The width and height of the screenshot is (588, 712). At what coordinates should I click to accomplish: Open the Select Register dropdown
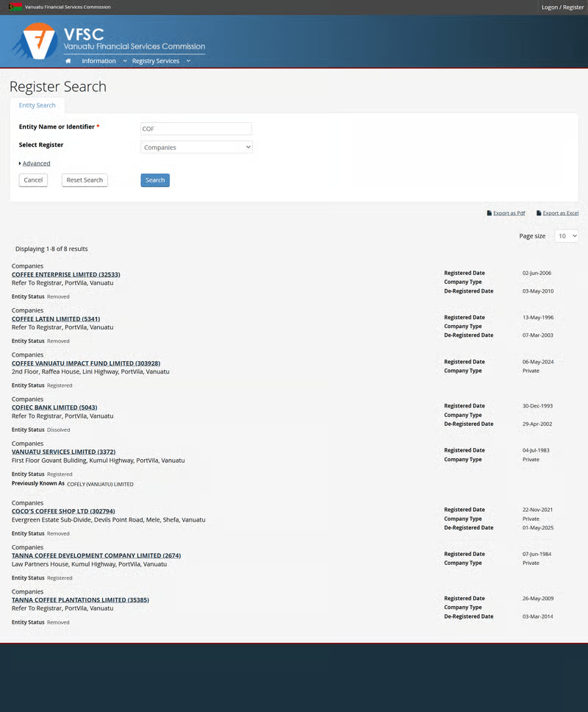[196, 147]
